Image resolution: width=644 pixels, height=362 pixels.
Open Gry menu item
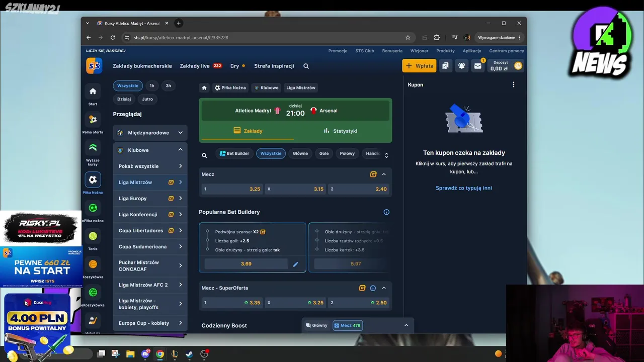tap(237, 66)
